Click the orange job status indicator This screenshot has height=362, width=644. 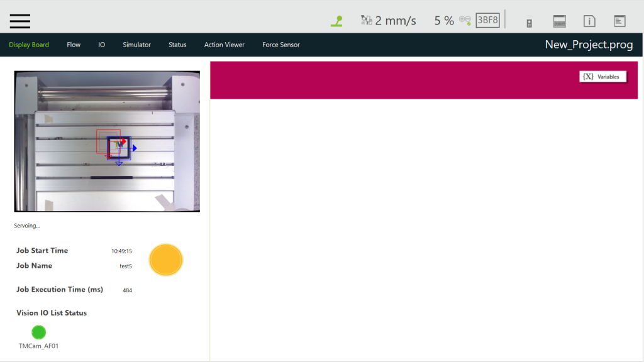[166, 260]
